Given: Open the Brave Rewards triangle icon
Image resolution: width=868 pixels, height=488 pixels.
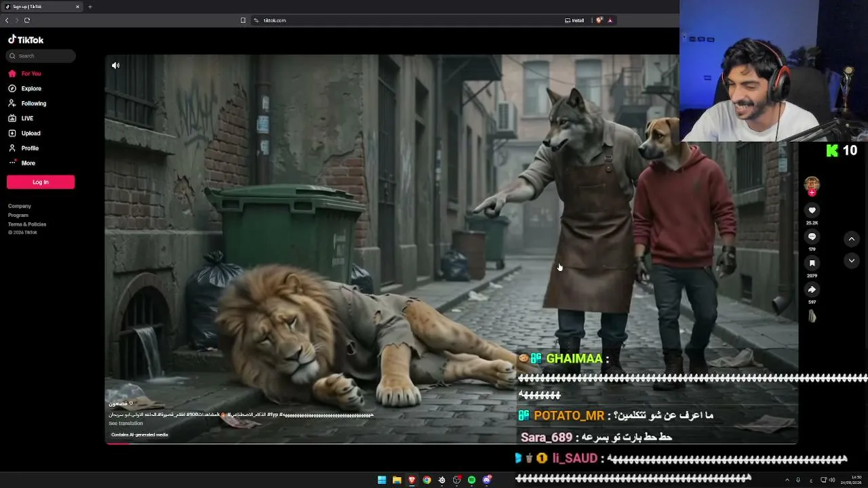Looking at the screenshot, I should coord(610,20).
